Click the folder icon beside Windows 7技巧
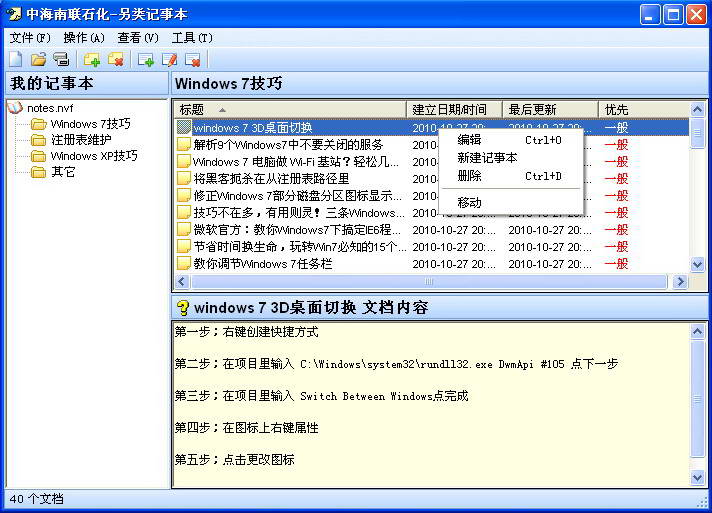Image resolution: width=712 pixels, height=513 pixels. pyautogui.click(x=39, y=123)
